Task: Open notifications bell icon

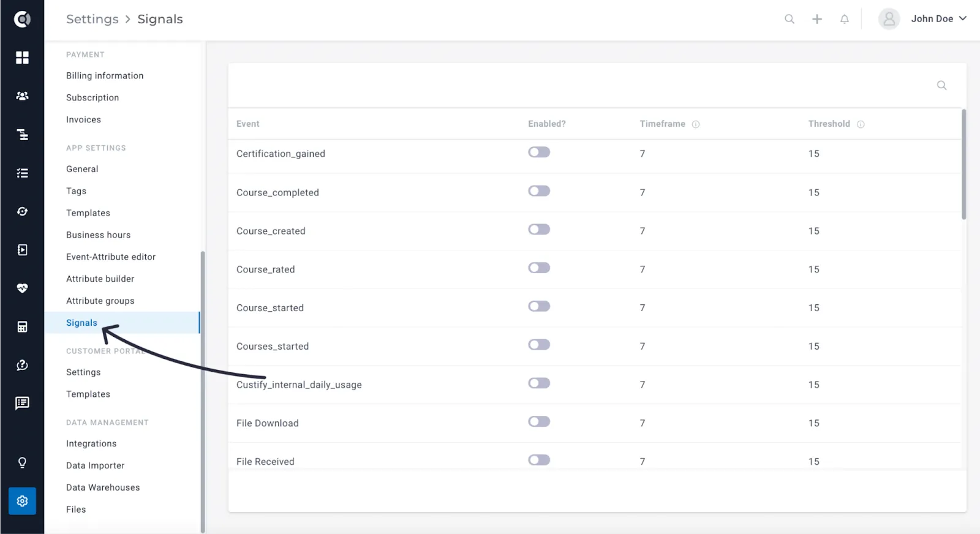Action: [845, 19]
